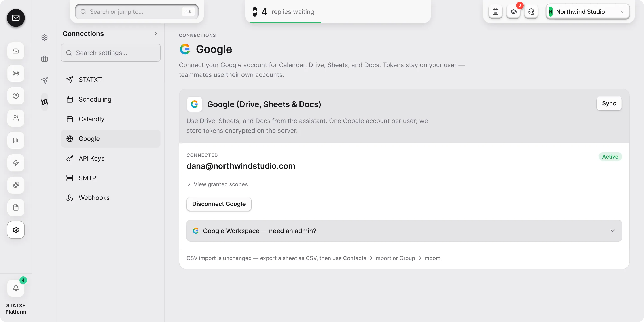Select the general settings gear in secondary rail
This screenshot has height=322, width=644.
[x=44, y=38]
